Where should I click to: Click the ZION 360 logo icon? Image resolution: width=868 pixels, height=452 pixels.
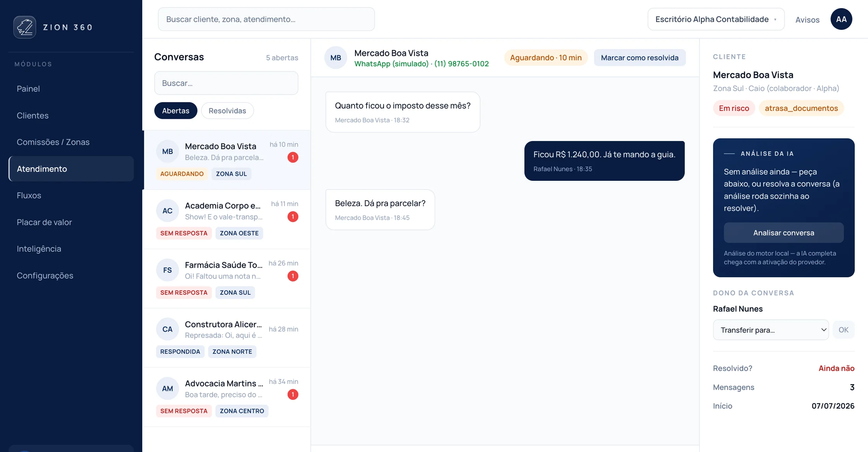tap(25, 27)
